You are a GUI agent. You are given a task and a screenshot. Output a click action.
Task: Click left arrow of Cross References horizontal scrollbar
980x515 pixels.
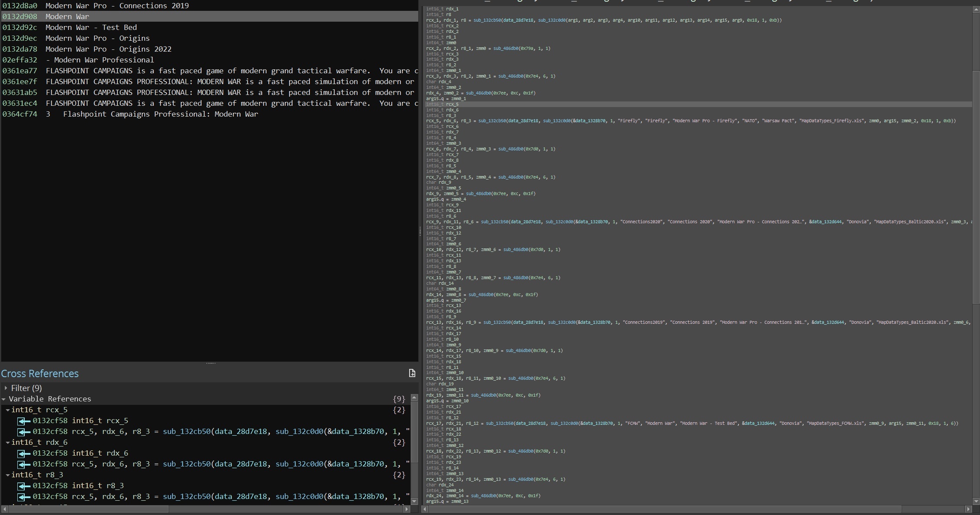point(4,509)
